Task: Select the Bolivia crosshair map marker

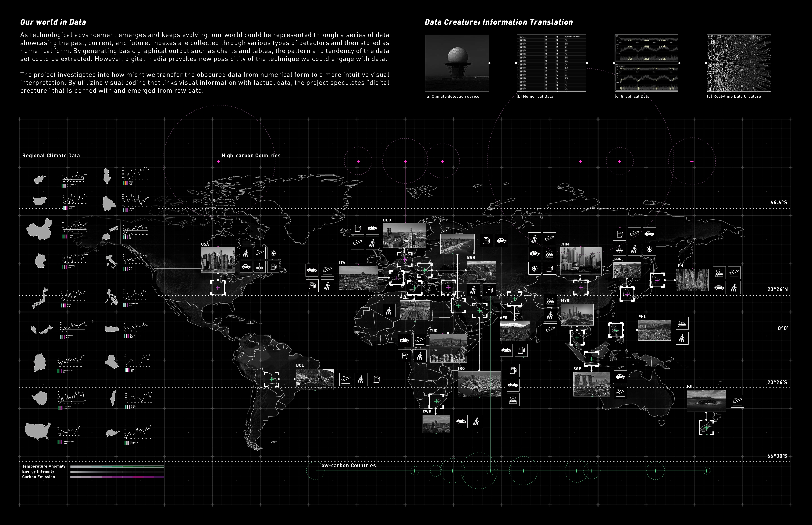Action: [x=272, y=379]
